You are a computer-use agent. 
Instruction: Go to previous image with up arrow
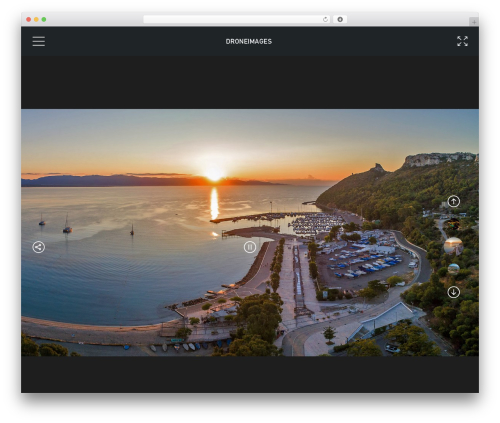(x=453, y=201)
